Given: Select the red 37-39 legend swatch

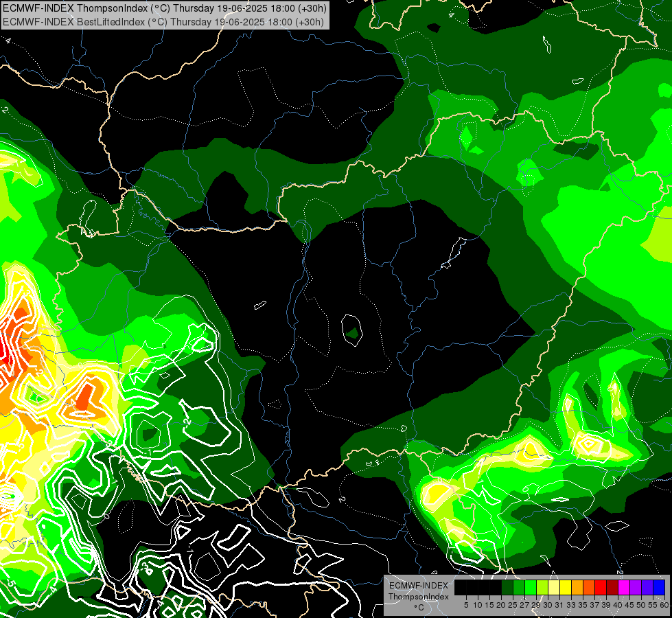Looking at the screenshot, I should pyautogui.click(x=601, y=587).
